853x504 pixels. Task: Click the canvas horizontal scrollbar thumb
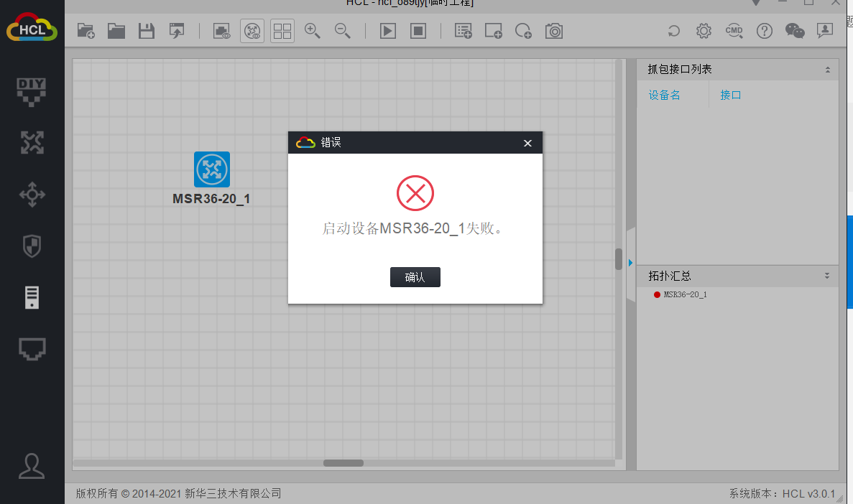(343, 463)
